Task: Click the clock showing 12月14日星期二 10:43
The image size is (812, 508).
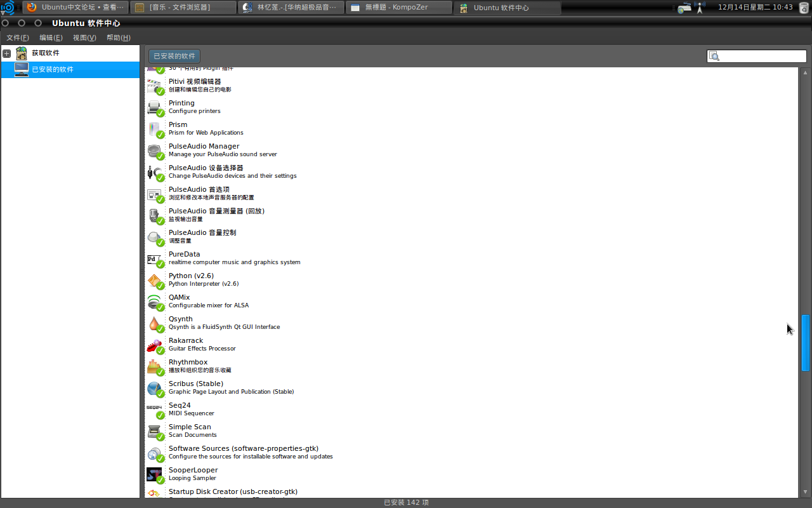Action: pos(755,8)
